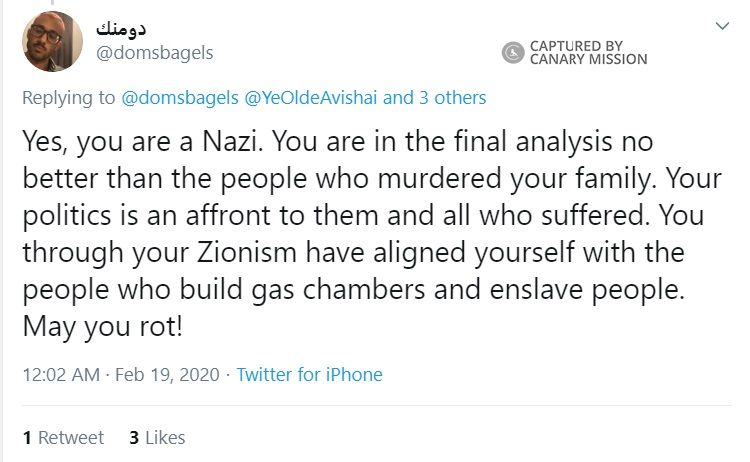Open the 'Twitter for iPhone' source link

tap(309, 375)
